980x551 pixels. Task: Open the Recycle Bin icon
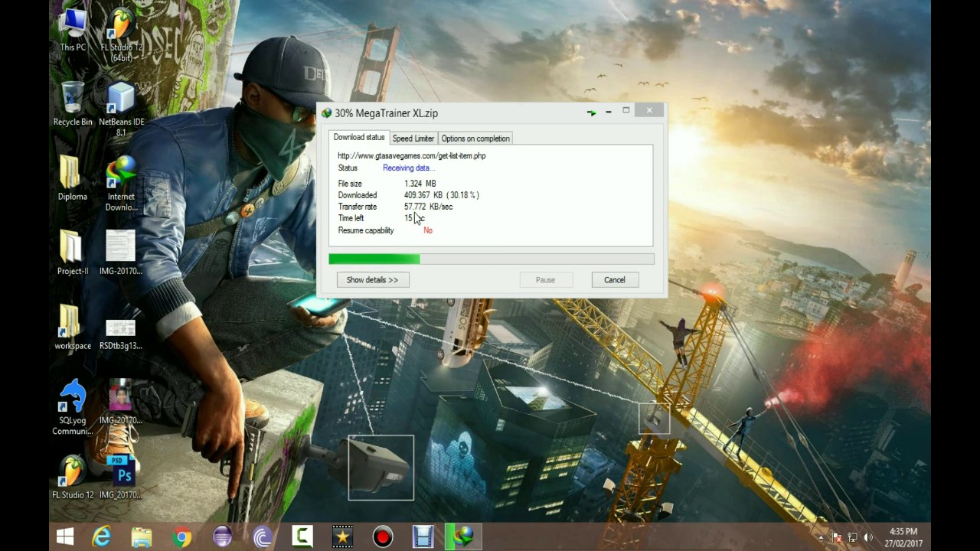pos(73,104)
